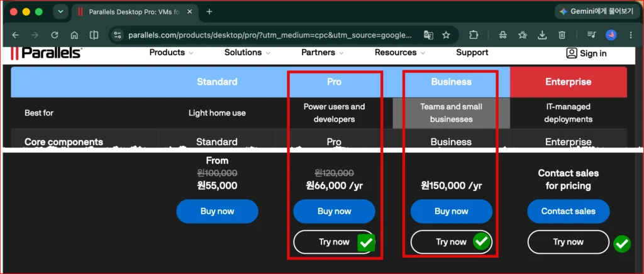Click the struck-through 원100,000 price
Image resolution: width=644 pixels, height=274 pixels.
coord(217,173)
